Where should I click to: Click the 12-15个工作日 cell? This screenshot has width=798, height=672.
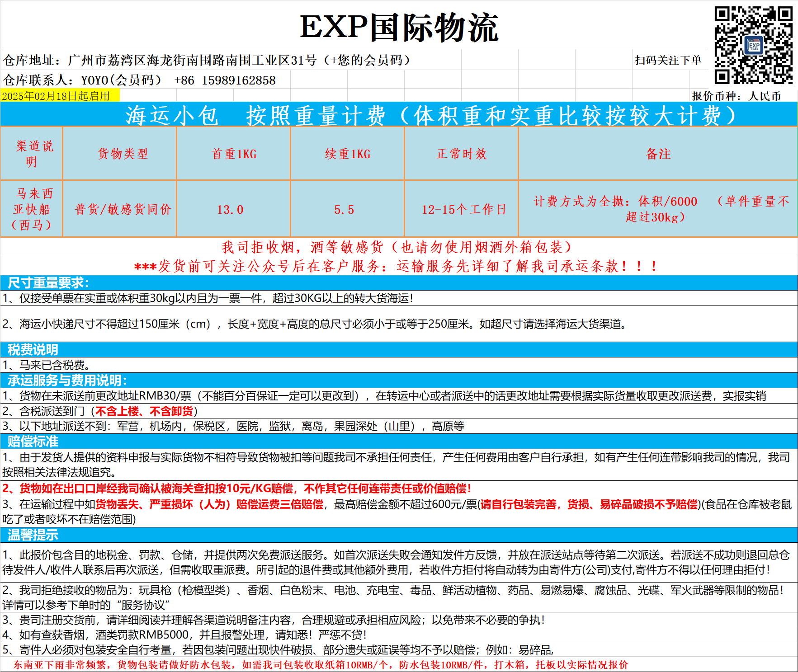(462, 209)
